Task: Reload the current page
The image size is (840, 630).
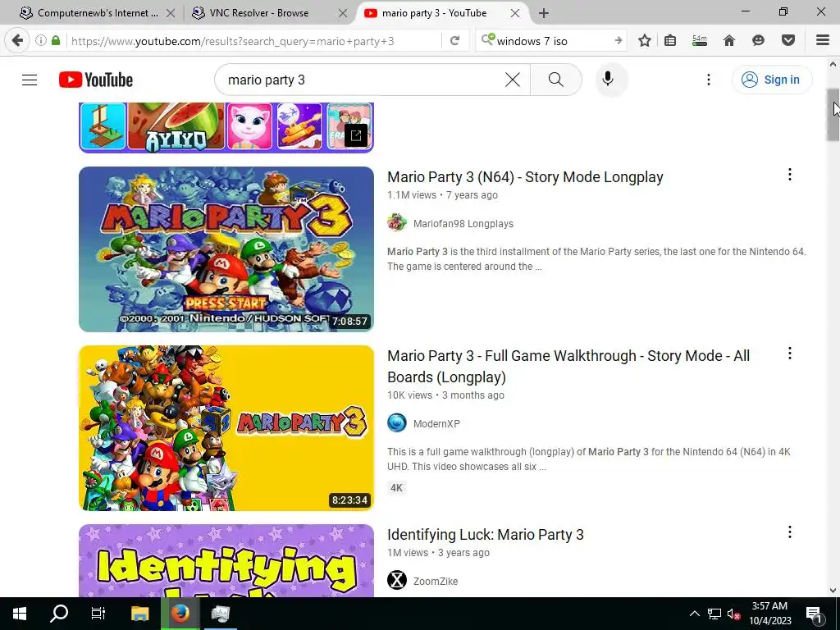Action: pos(454,41)
